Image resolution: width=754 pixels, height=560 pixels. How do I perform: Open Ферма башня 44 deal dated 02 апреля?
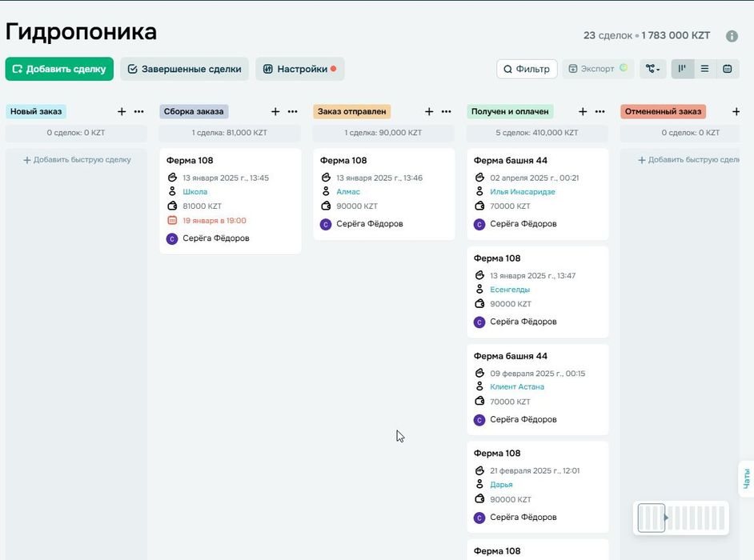510,161
